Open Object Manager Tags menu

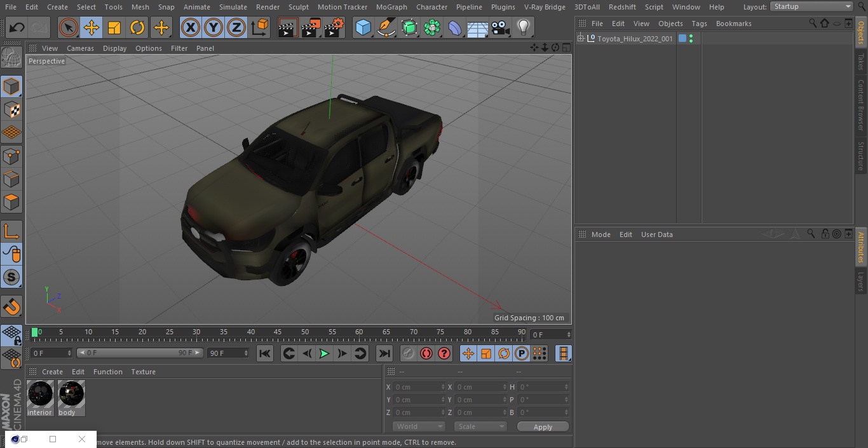coord(699,24)
